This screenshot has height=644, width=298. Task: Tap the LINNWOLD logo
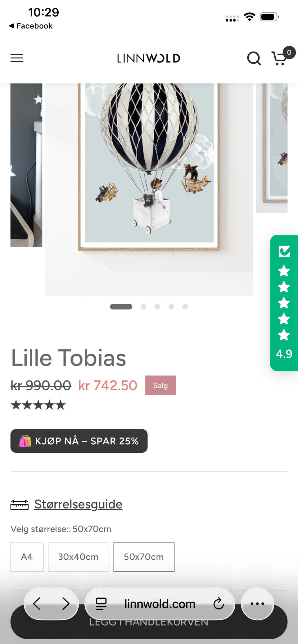pos(149,58)
